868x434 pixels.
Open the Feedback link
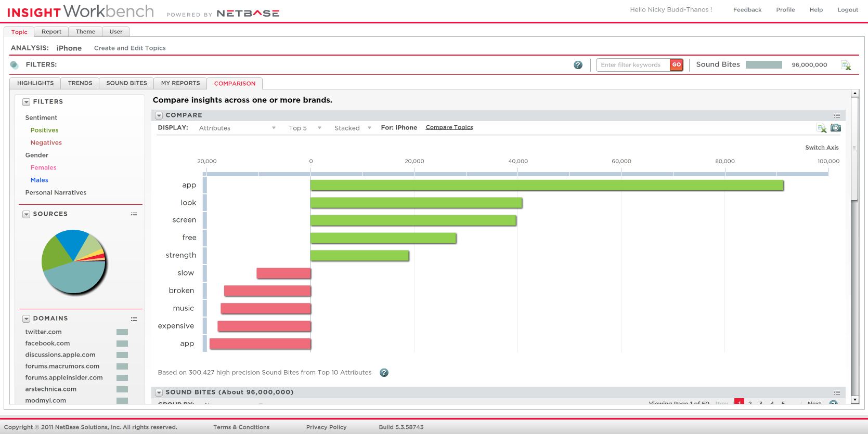747,10
